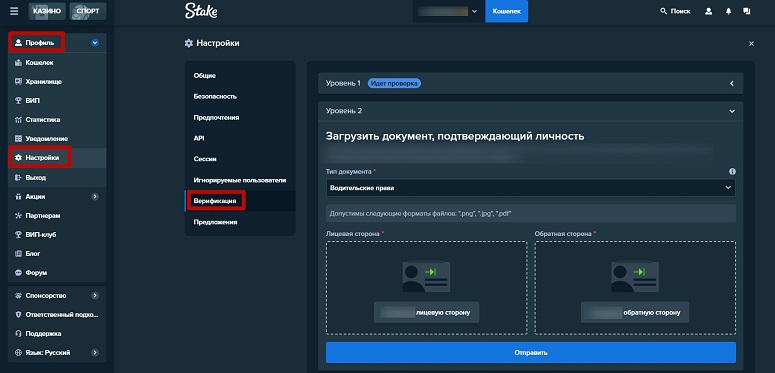Viewport: 775px width, 373px height.
Task: Open the Кошелек wallet button
Action: [x=507, y=11]
